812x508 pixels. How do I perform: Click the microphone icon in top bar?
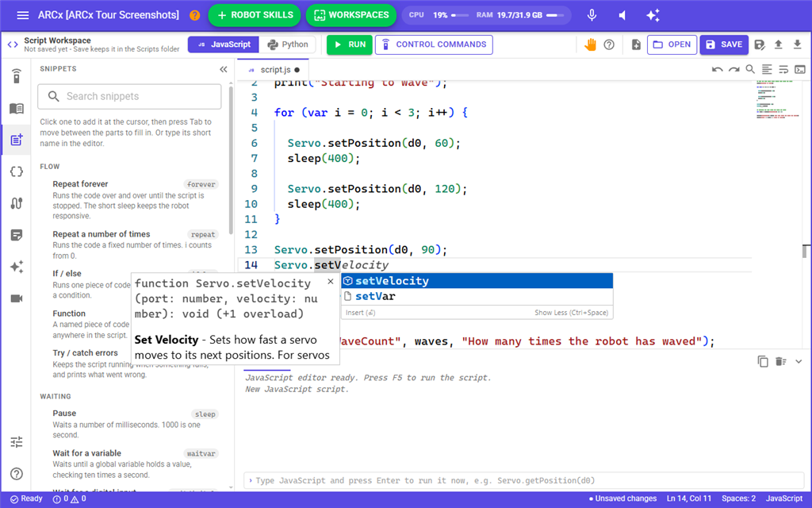coord(592,15)
